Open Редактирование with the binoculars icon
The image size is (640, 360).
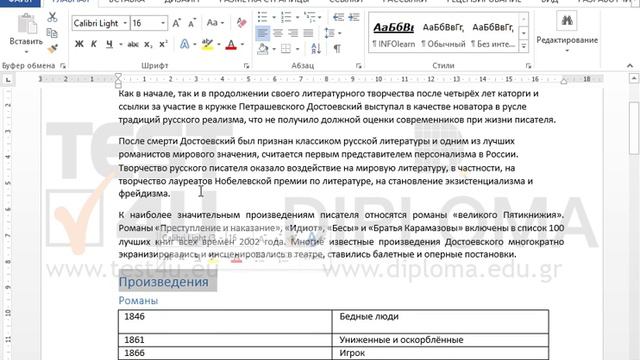coord(567,20)
